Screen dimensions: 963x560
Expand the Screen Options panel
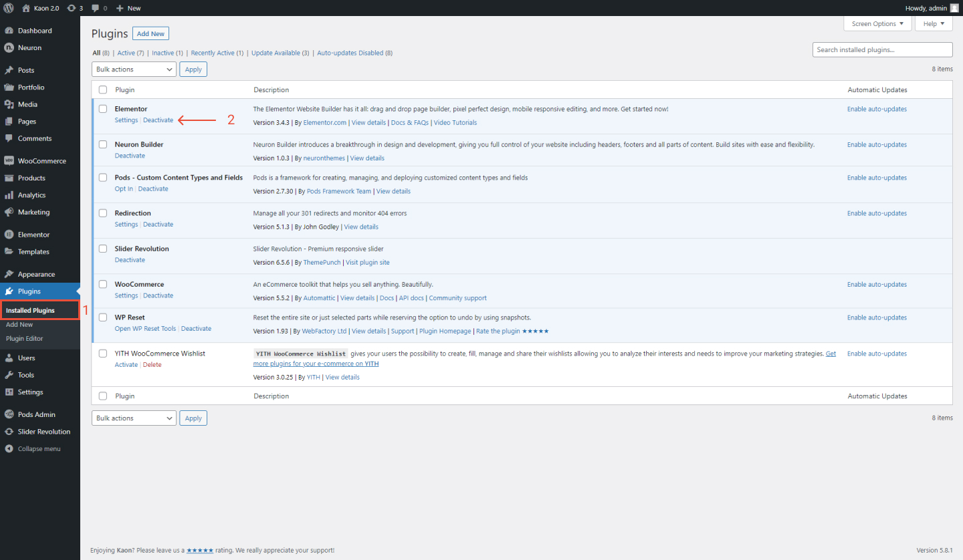click(878, 24)
